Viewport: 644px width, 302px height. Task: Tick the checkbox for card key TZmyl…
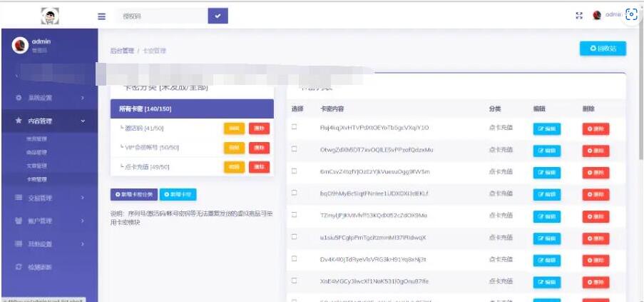point(294,214)
